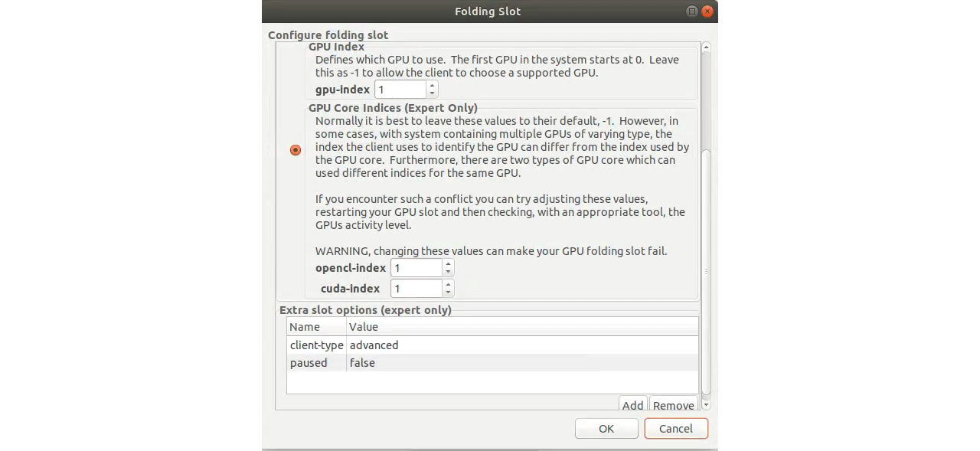Image resolution: width=980 pixels, height=451 pixels.
Task: Cancel the Folding Slot dialog
Action: pos(676,429)
